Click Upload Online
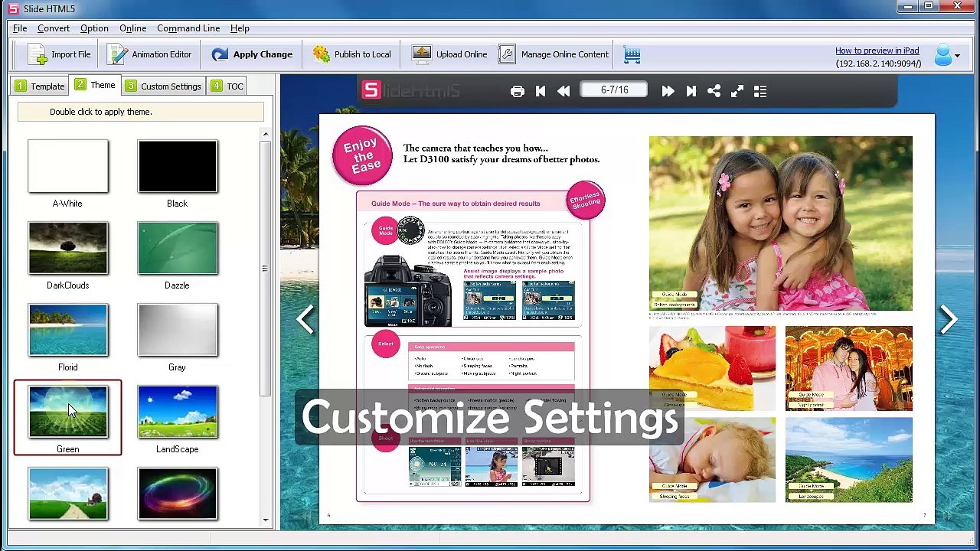980x551 pixels. coord(449,54)
